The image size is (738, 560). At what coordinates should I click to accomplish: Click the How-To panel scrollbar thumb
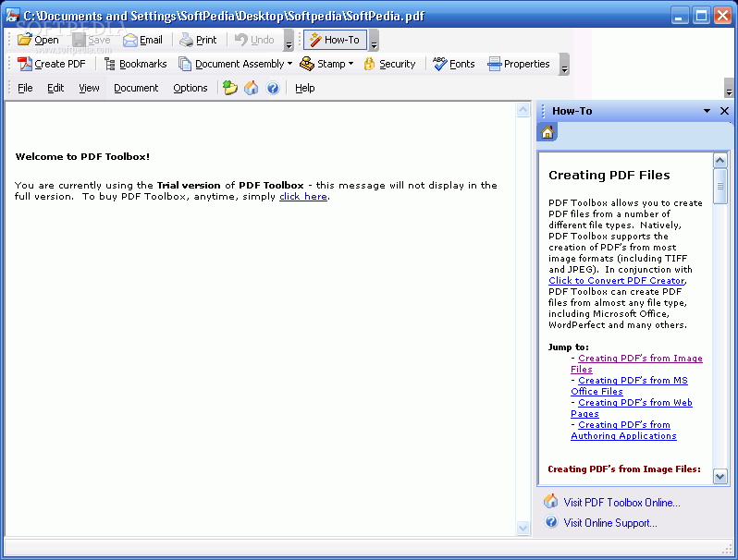[720, 186]
